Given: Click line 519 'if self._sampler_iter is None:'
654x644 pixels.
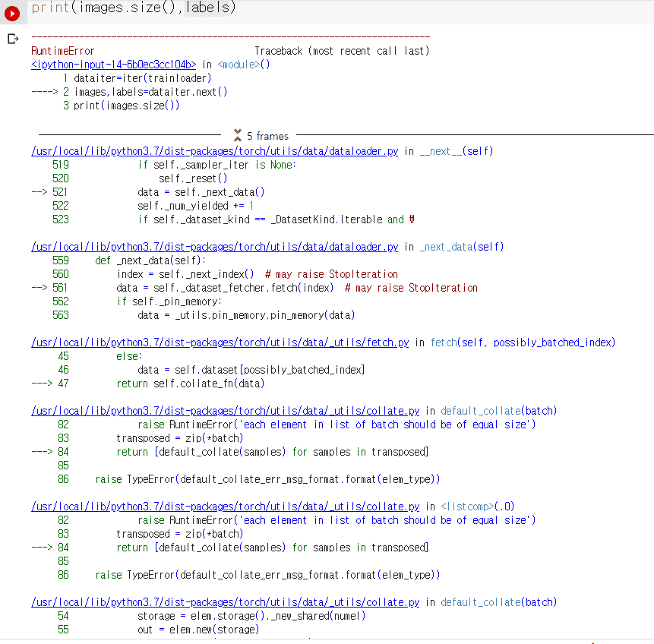Looking at the screenshot, I should [x=217, y=165].
